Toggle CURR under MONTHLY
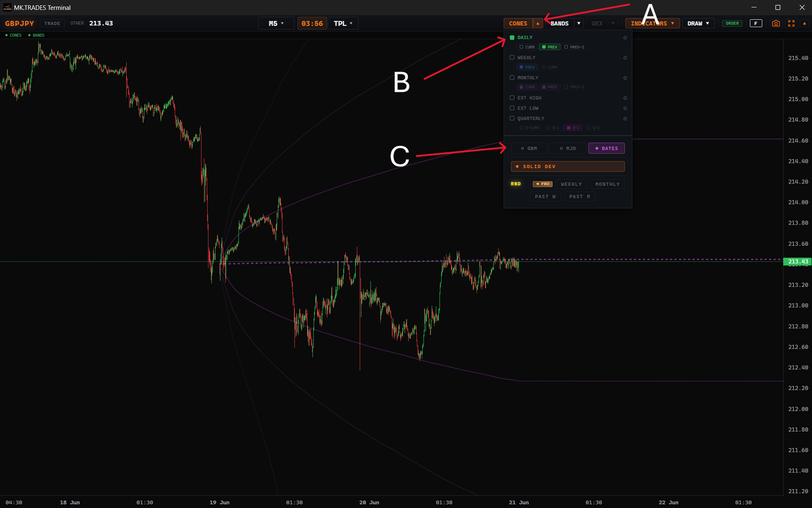The image size is (812, 508). point(527,87)
